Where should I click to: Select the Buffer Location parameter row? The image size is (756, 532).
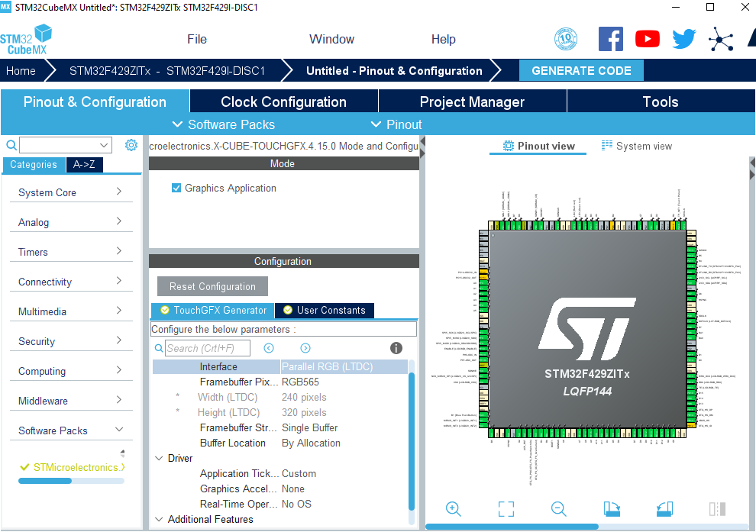click(280, 443)
